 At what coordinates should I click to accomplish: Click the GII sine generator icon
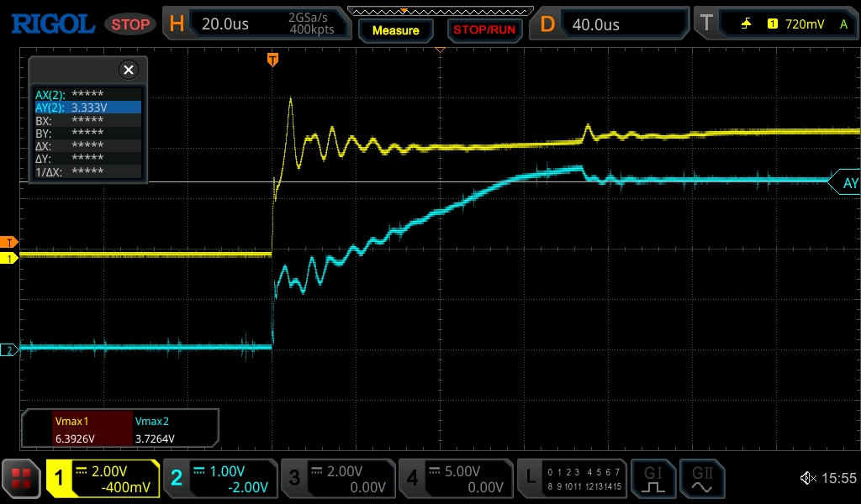click(702, 479)
